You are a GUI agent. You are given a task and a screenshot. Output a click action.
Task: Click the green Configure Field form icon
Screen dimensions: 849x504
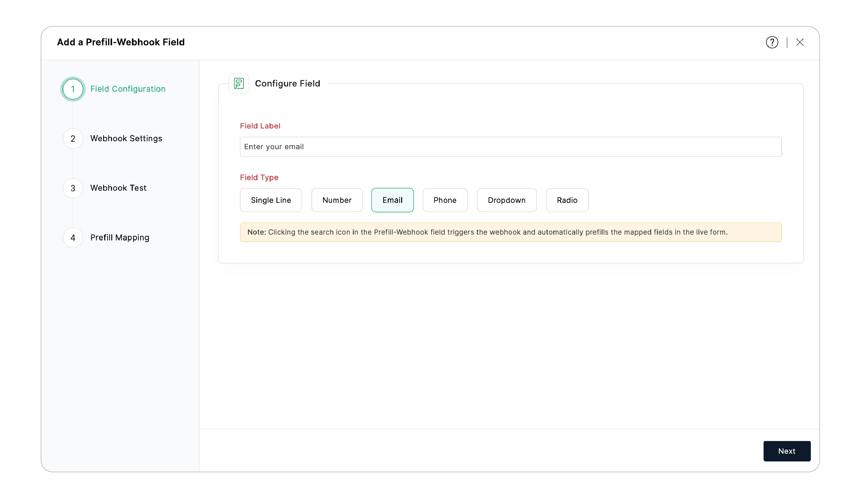pos(239,83)
